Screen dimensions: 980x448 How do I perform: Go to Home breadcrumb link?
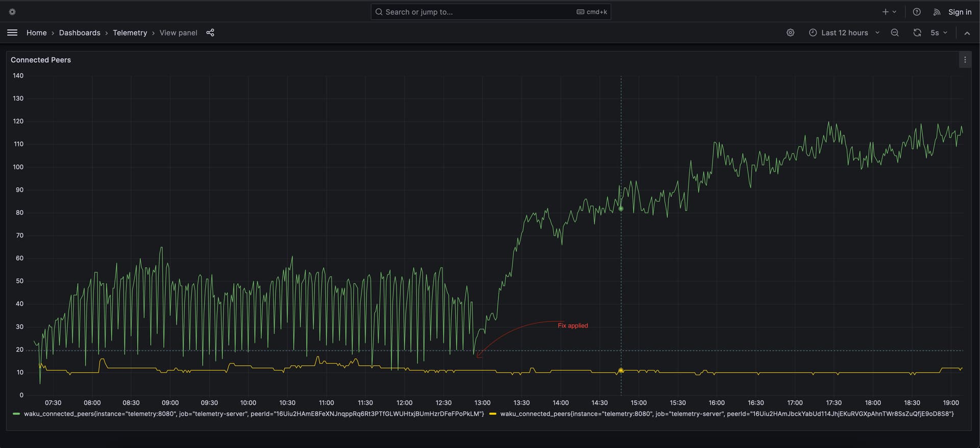point(36,33)
